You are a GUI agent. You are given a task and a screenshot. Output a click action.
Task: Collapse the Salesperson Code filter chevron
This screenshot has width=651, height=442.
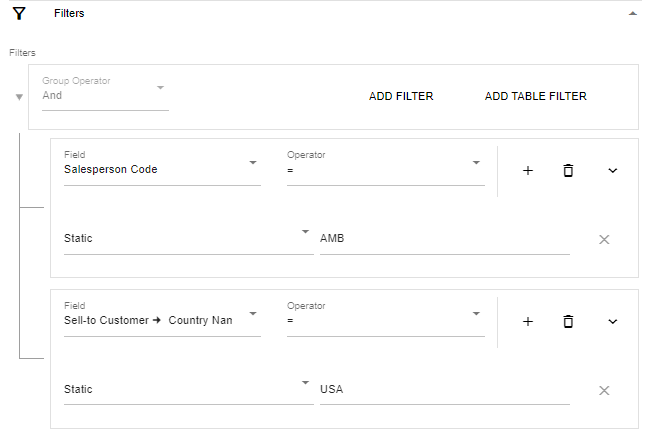612,171
